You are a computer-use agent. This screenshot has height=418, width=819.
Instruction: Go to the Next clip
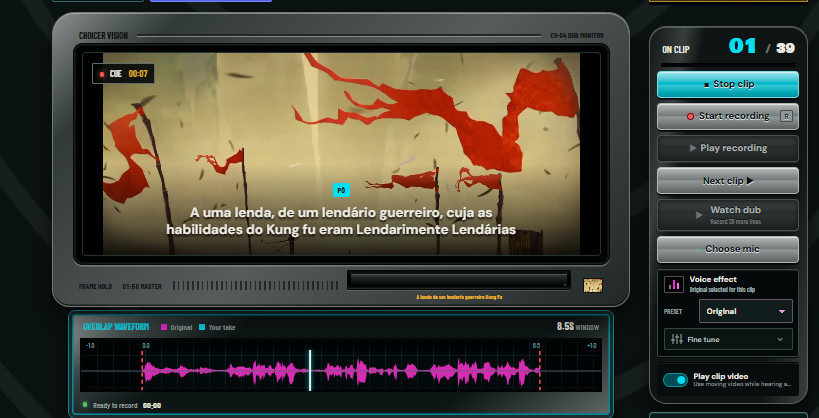coord(728,181)
